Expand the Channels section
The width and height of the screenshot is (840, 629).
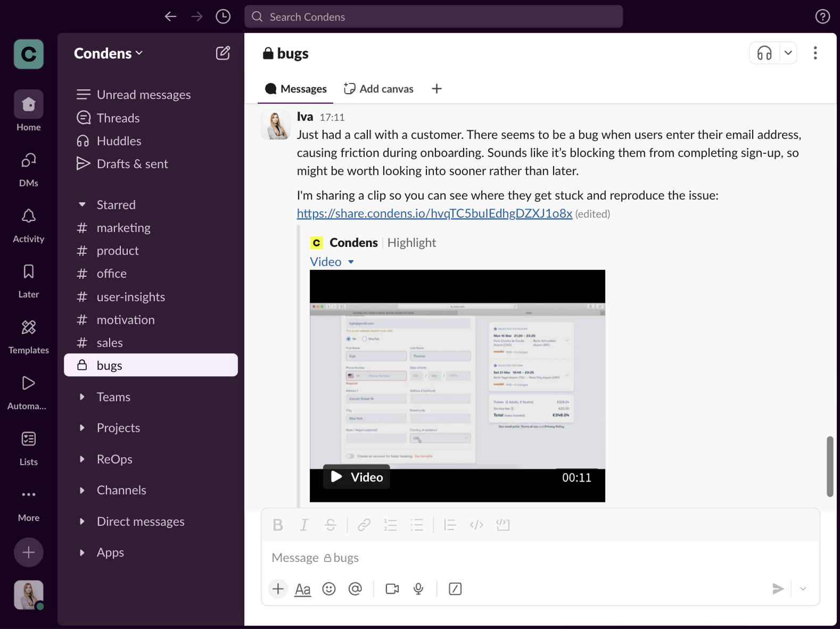(x=82, y=490)
